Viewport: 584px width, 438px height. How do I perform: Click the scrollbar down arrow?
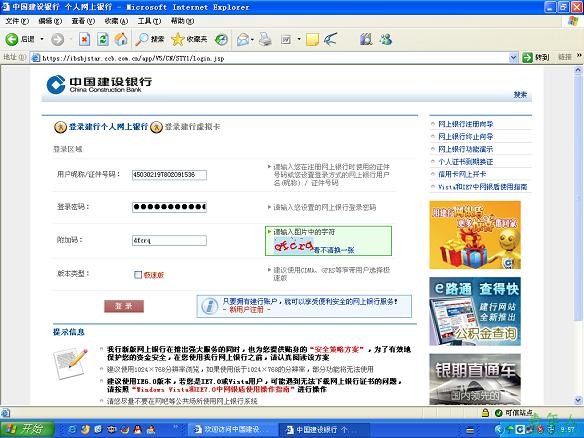pyautogui.click(x=578, y=400)
